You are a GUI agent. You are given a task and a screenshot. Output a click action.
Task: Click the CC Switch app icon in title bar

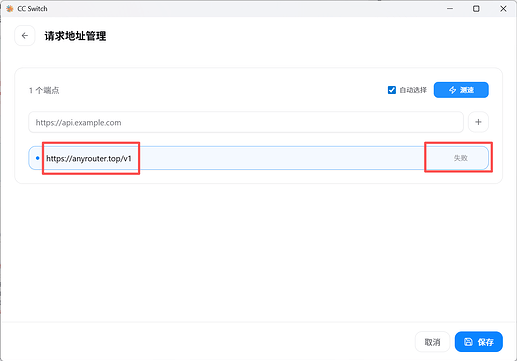click(x=10, y=9)
